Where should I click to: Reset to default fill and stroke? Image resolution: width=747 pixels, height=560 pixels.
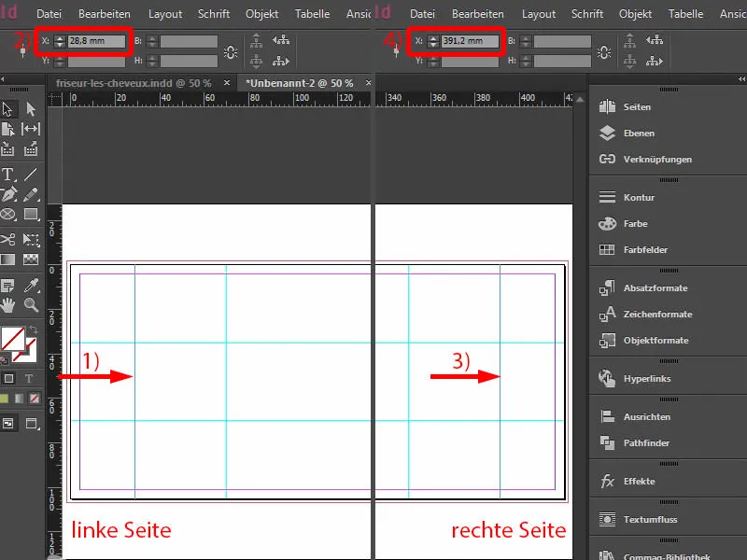click(x=4, y=359)
